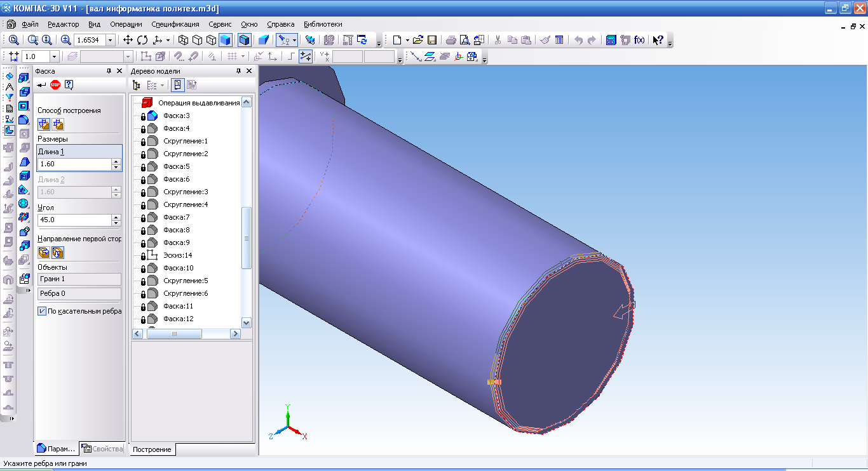Click the zoom-in magnifier icon beside scale field
This screenshot has height=471, width=868.
tap(65, 40)
